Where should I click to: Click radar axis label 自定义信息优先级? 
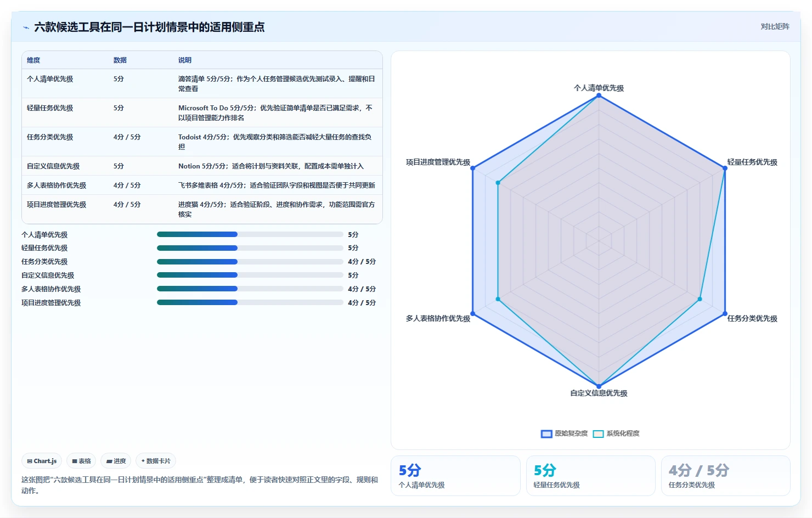(599, 393)
